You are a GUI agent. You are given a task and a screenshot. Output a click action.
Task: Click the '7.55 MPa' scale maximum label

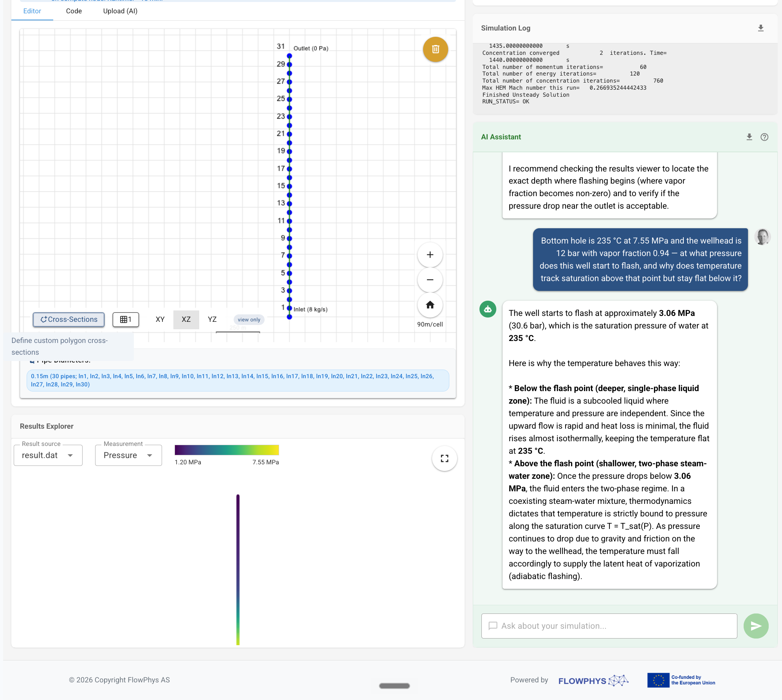(x=266, y=462)
